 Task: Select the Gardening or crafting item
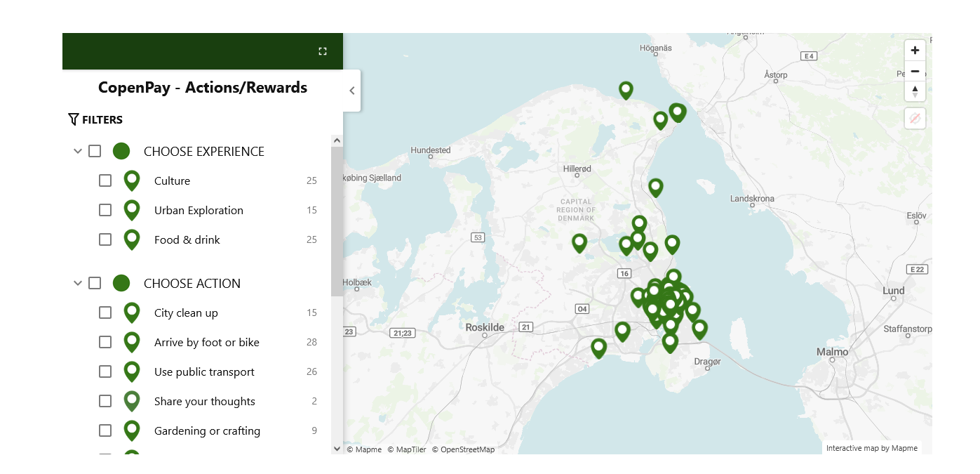coord(207,430)
